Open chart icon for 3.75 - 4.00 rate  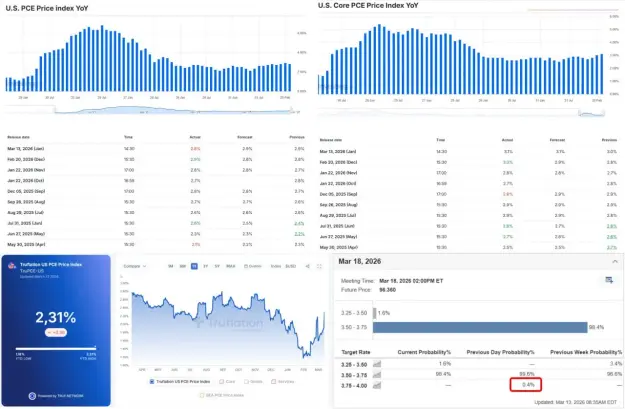coord(377,385)
